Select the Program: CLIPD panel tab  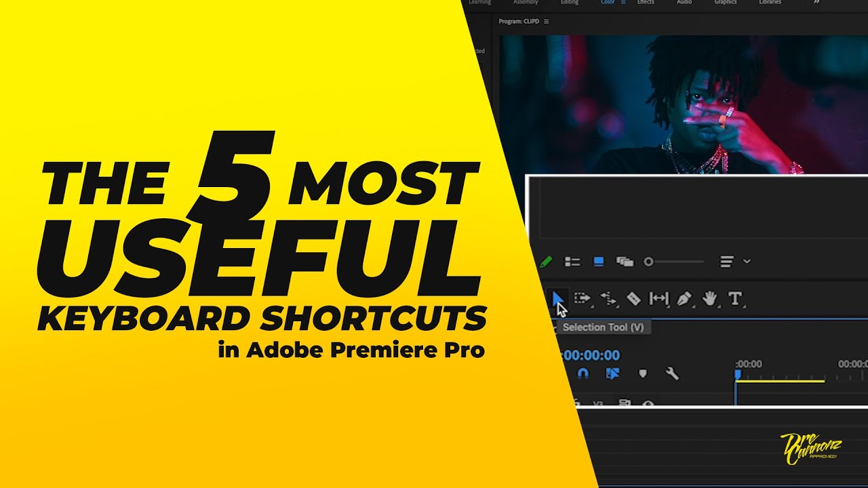point(519,22)
